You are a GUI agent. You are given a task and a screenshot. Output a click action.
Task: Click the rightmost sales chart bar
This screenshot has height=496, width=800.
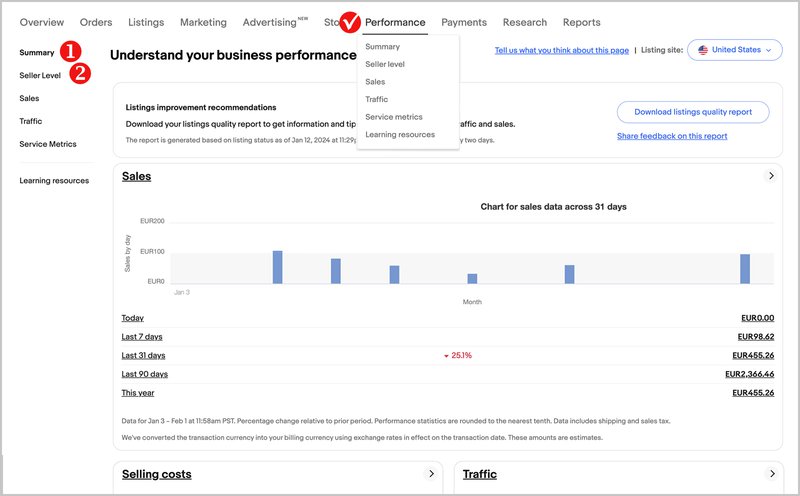[x=745, y=269]
